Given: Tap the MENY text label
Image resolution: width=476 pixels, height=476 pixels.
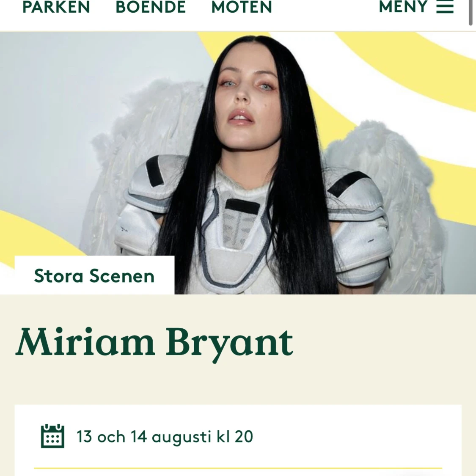Looking at the screenshot, I should 403,7.
